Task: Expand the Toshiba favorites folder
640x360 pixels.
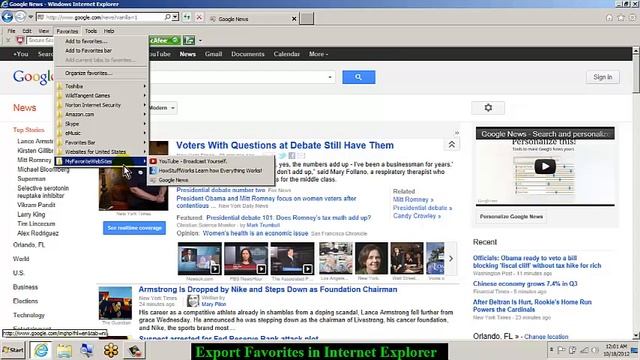Action: point(101,86)
